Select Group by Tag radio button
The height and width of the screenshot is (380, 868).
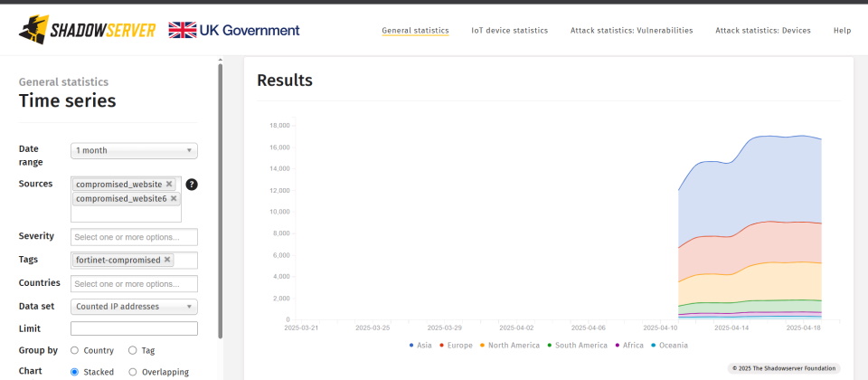pos(132,351)
